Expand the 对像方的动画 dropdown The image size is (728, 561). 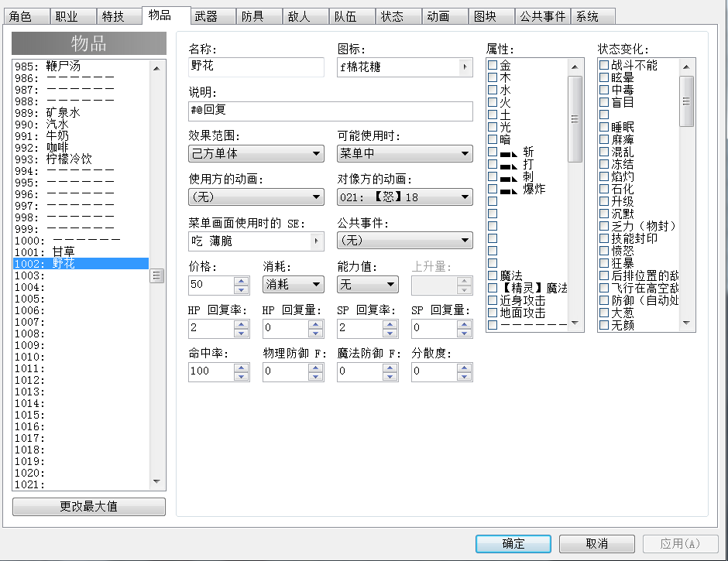pyautogui.click(x=405, y=197)
